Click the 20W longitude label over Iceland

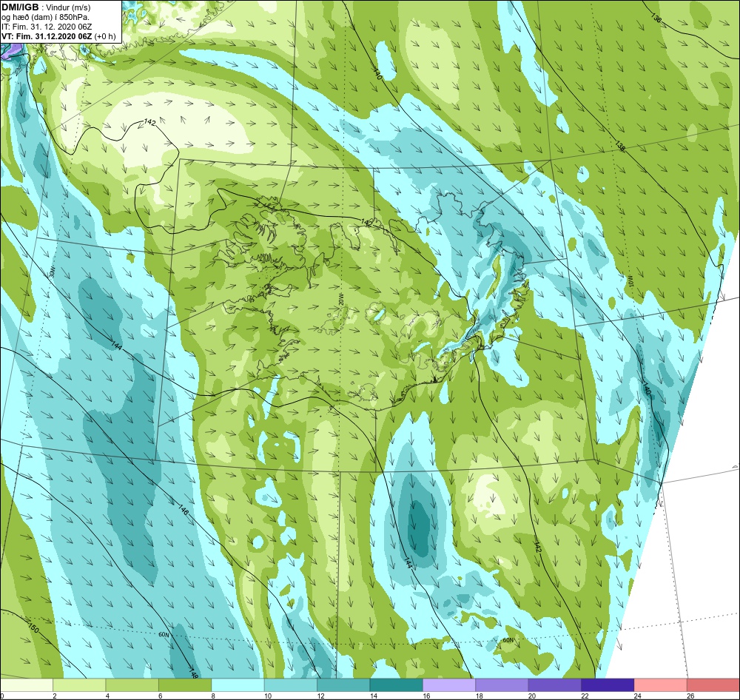coord(340,300)
